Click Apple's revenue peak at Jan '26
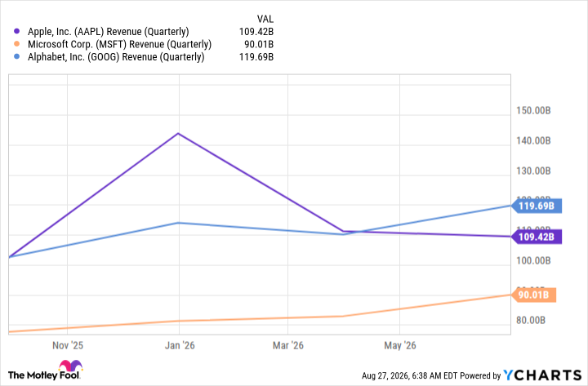This screenshot has width=588, height=386. pos(178,133)
